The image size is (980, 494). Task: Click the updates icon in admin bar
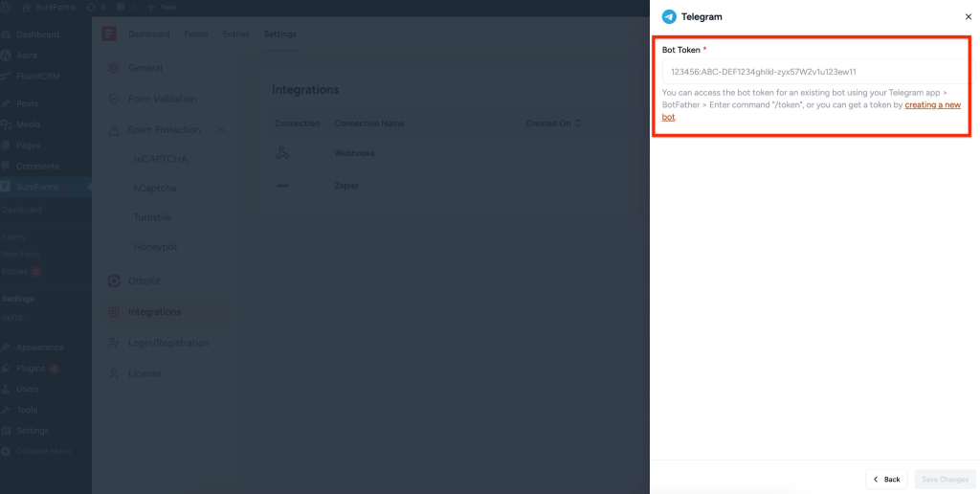[x=91, y=8]
